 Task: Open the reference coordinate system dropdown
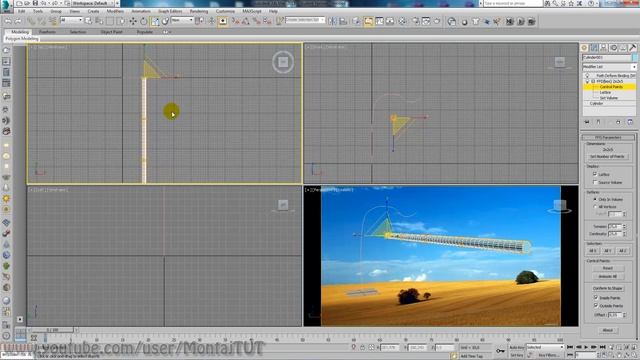coord(182,20)
